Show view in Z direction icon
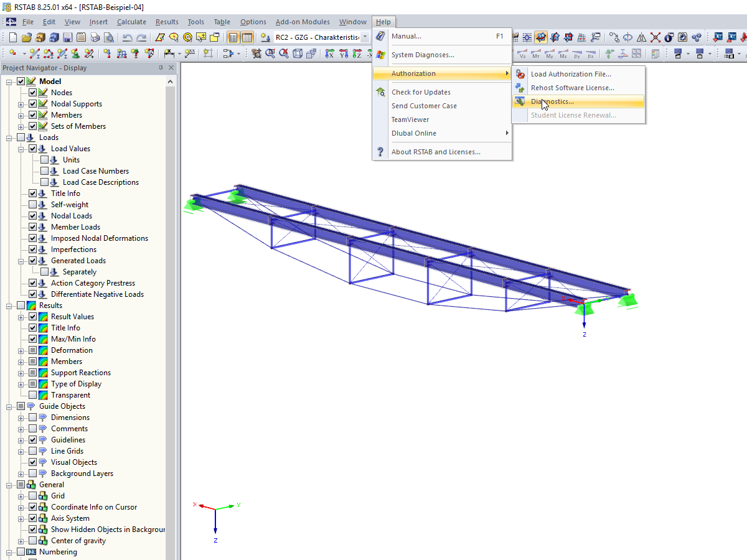Screen dimensions: 747x560 (357, 54)
